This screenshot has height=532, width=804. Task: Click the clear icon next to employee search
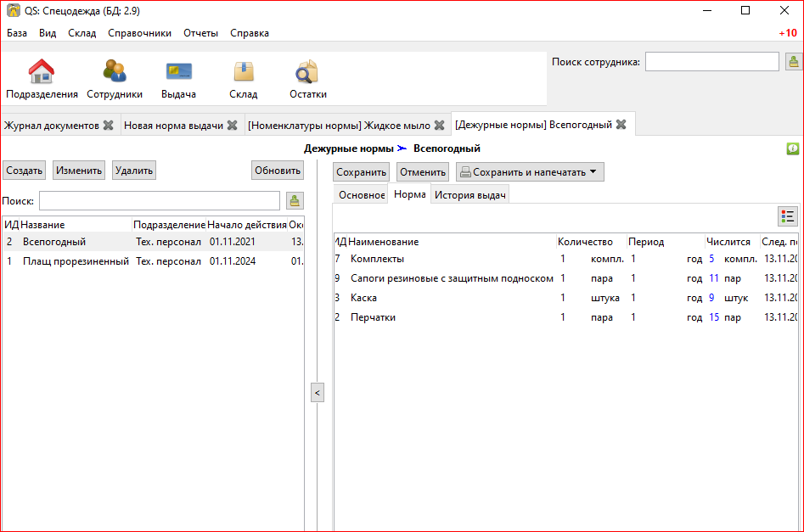(x=793, y=62)
